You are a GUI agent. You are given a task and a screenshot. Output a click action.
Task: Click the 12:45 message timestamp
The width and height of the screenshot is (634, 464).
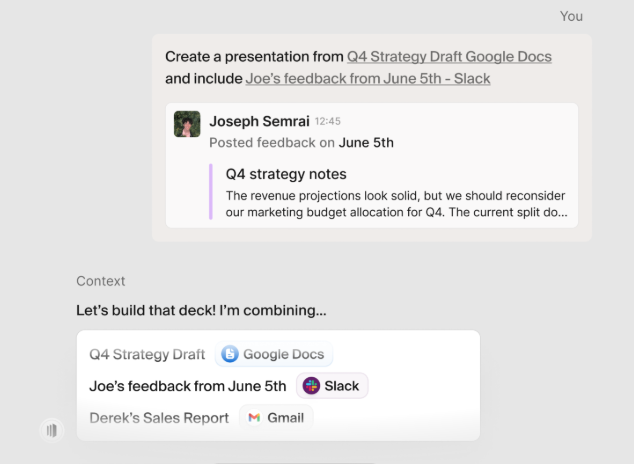point(328,121)
